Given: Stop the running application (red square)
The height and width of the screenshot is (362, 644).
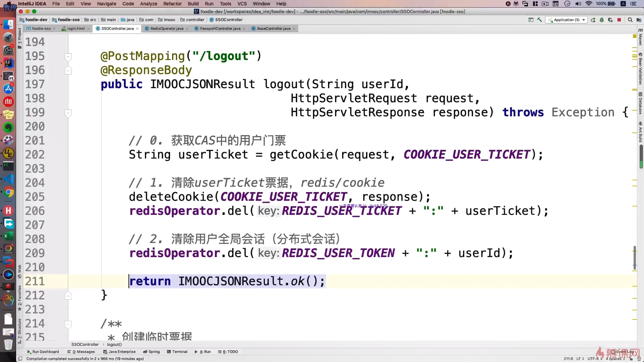Looking at the screenshot, I should pos(619,20).
